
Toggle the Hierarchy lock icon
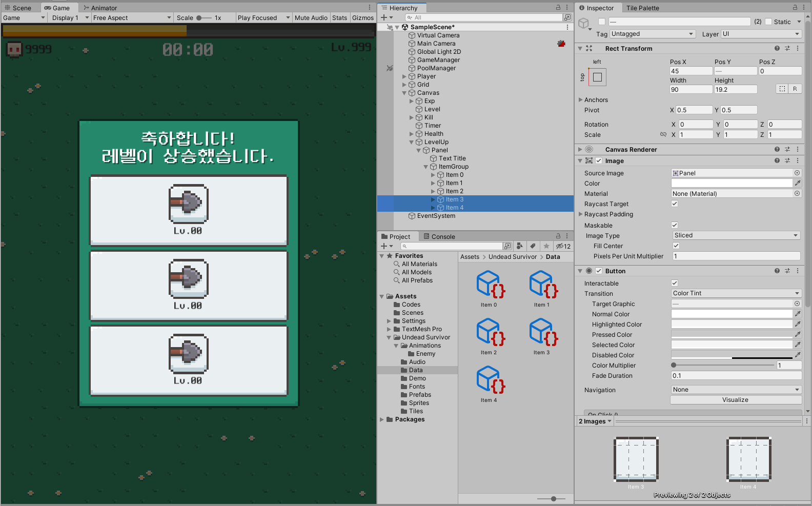click(558, 8)
